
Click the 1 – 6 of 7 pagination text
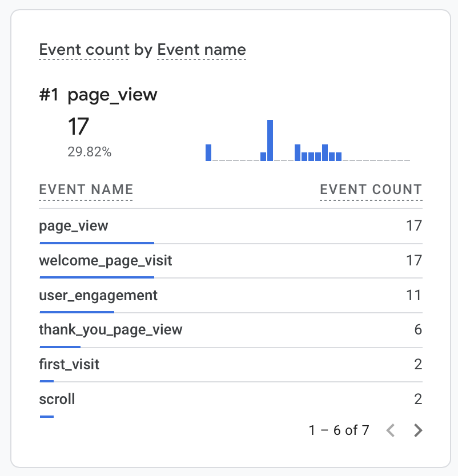339,430
